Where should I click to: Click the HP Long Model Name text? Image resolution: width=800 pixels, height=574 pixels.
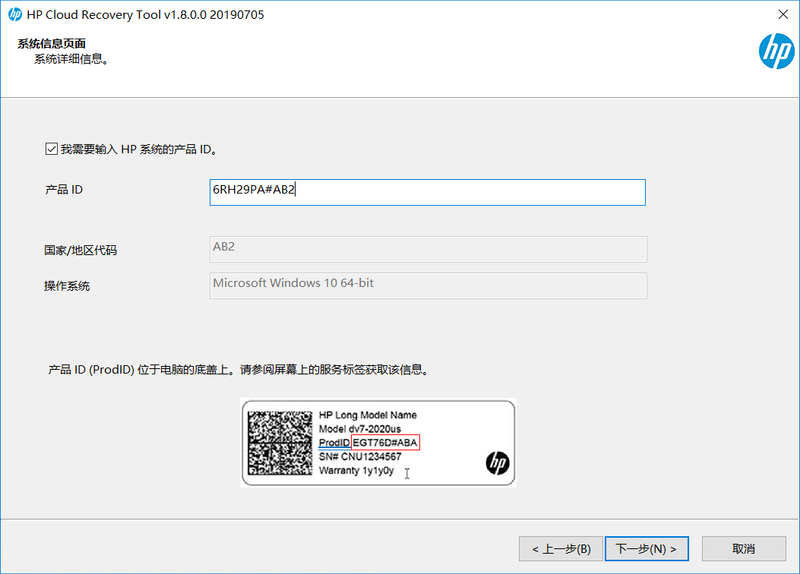click(367, 415)
